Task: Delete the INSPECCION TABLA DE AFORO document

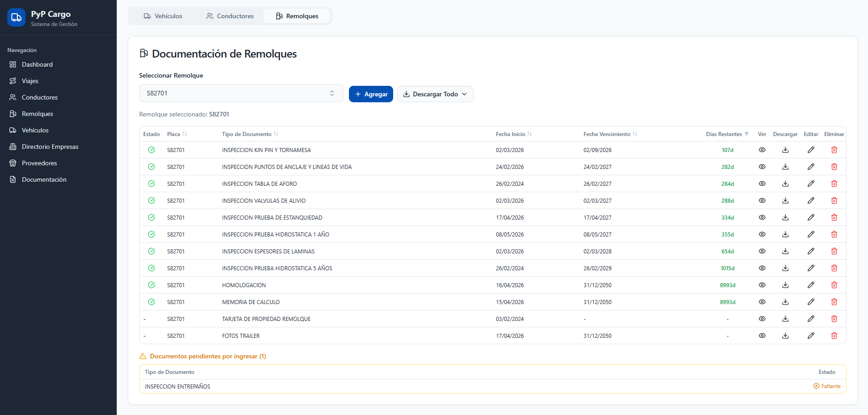Action: 834,184
